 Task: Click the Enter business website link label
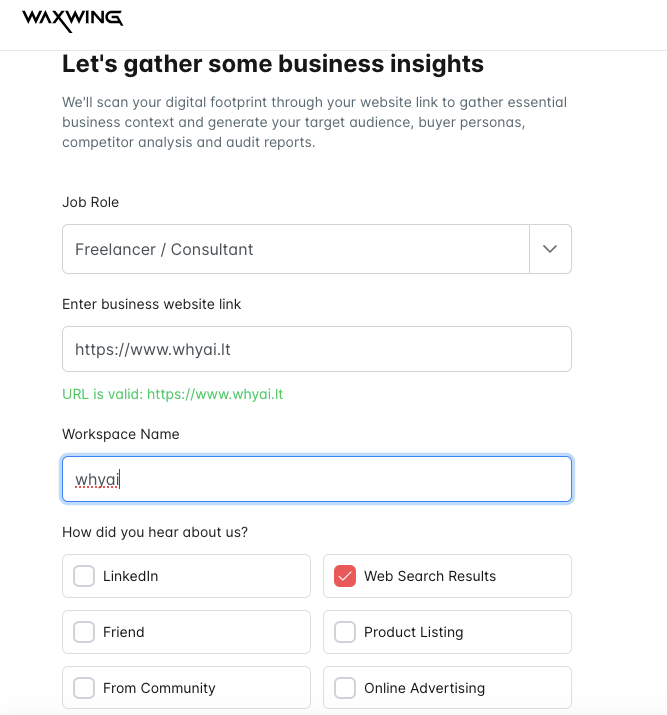coord(151,304)
